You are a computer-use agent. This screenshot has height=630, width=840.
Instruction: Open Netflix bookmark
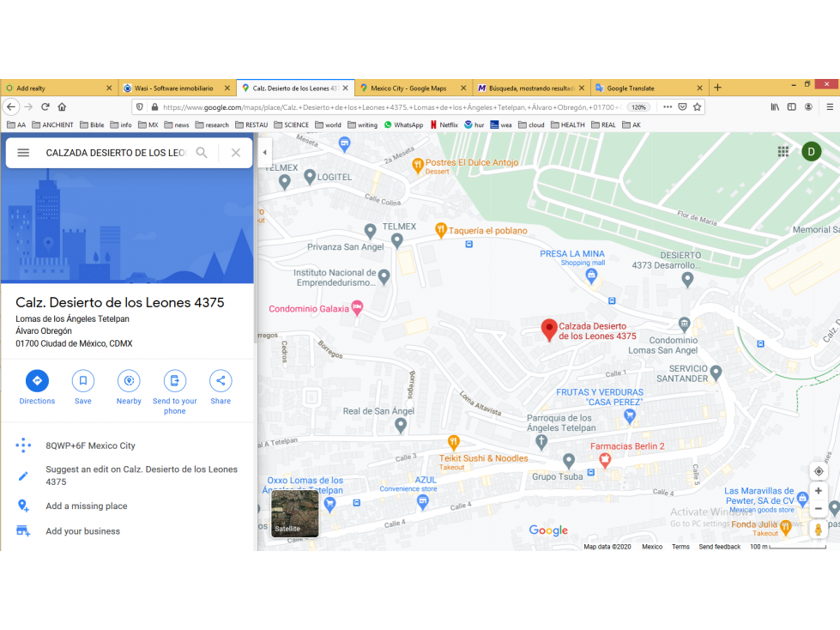tap(444, 124)
